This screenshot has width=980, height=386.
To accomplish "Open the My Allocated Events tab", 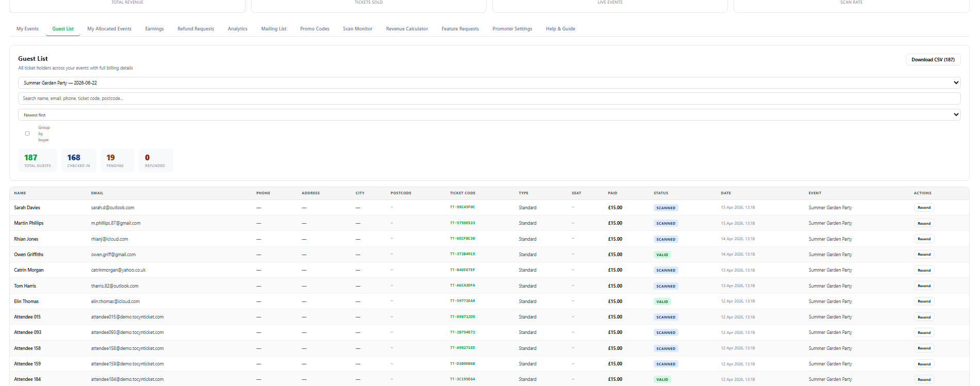I will point(109,29).
